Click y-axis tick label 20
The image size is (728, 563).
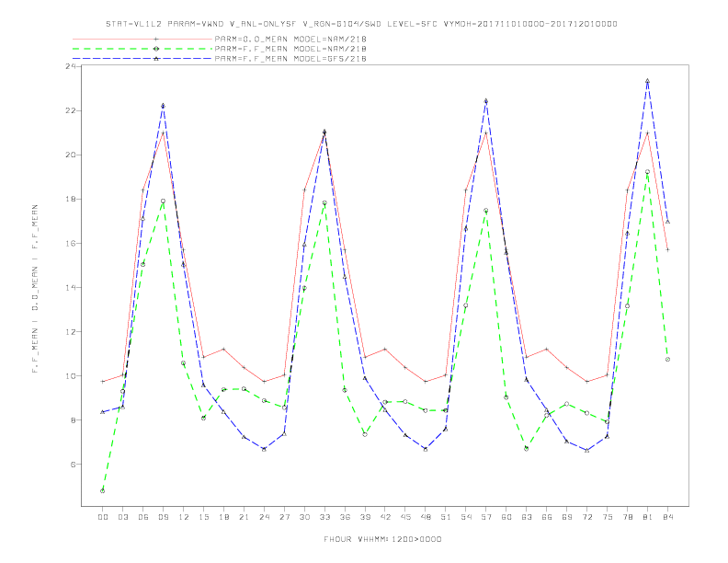(x=71, y=155)
